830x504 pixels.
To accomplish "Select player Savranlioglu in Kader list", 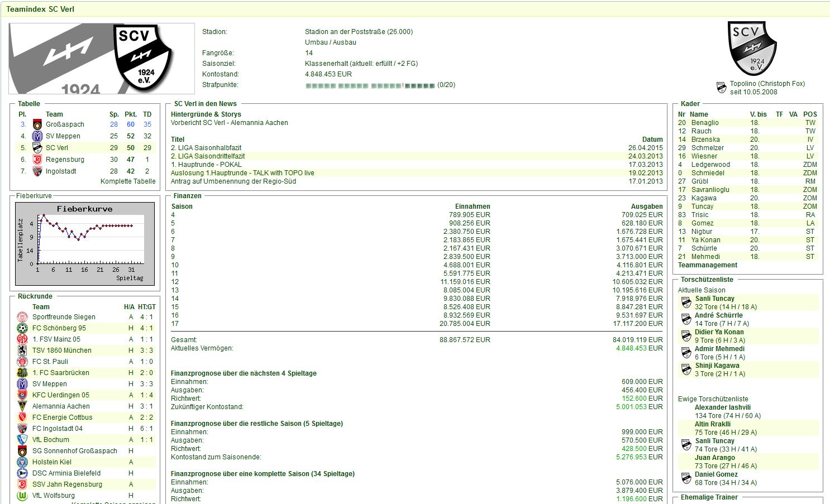I will pos(710,190).
